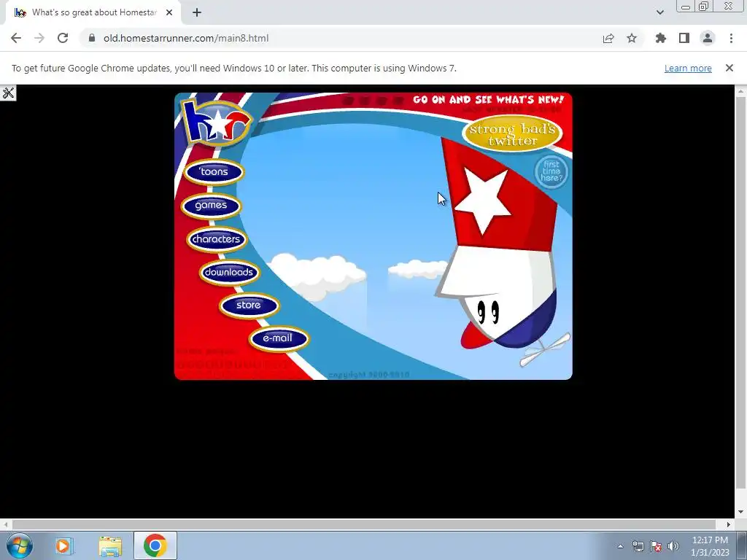
Task: Click the 'first time here?' circle
Action: [x=551, y=171]
